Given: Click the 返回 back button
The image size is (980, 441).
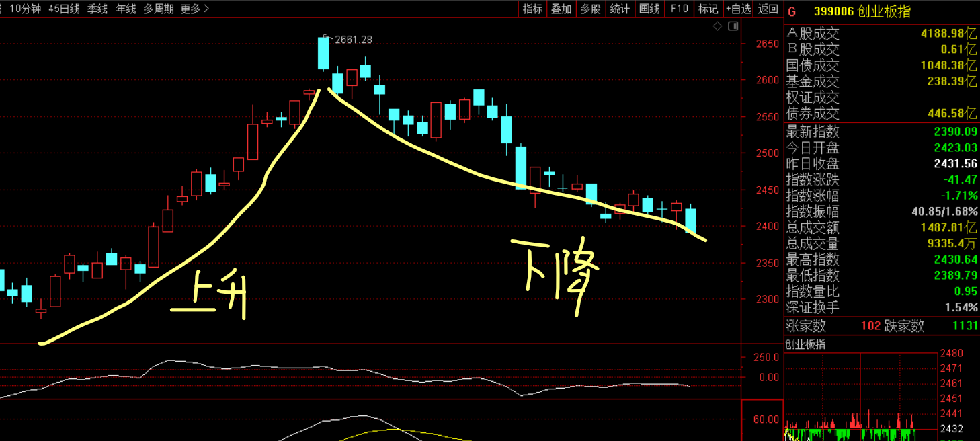Looking at the screenshot, I should tap(768, 9).
